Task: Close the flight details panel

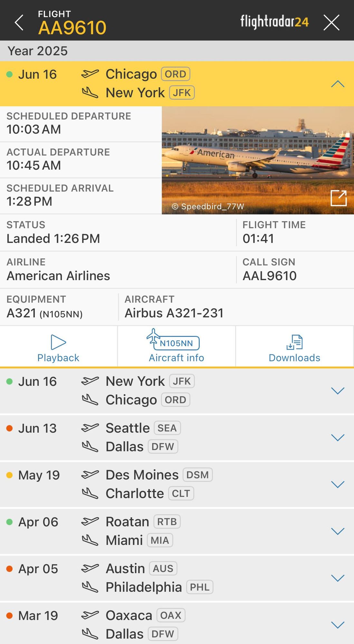Action: (331, 23)
